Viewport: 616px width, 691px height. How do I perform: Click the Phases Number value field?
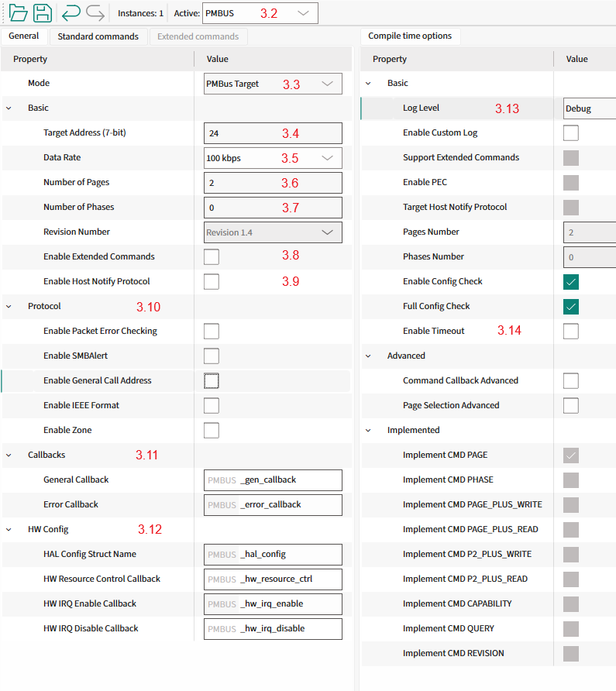[x=590, y=257]
